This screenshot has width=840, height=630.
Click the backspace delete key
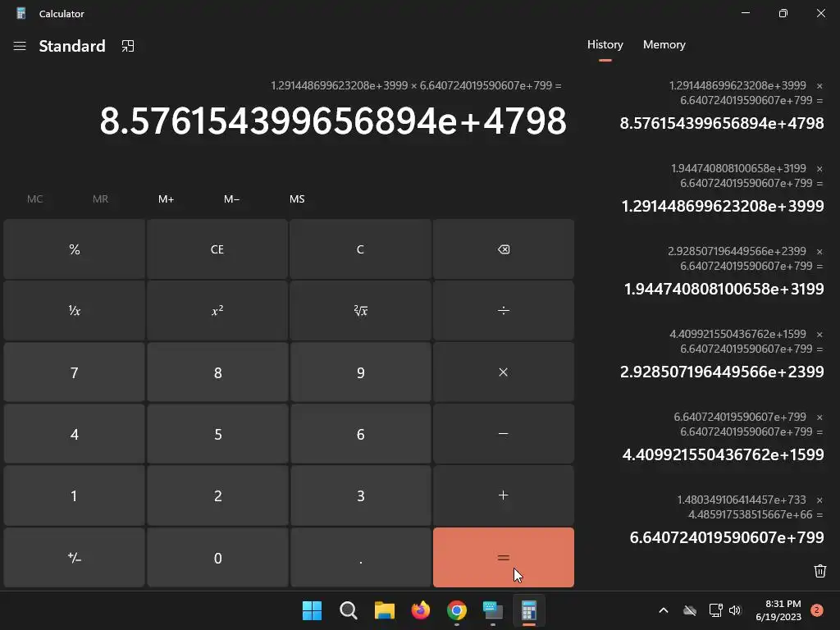[504, 249]
